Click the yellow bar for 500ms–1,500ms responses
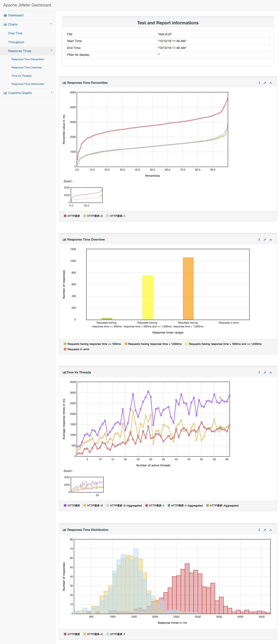The height and width of the screenshot is (644, 280). 148,297
